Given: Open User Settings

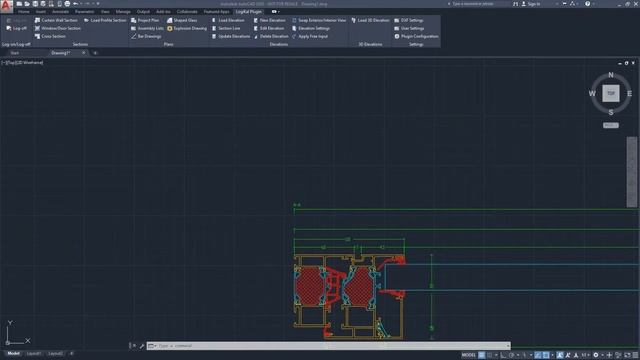Looking at the screenshot, I should pyautogui.click(x=409, y=28).
